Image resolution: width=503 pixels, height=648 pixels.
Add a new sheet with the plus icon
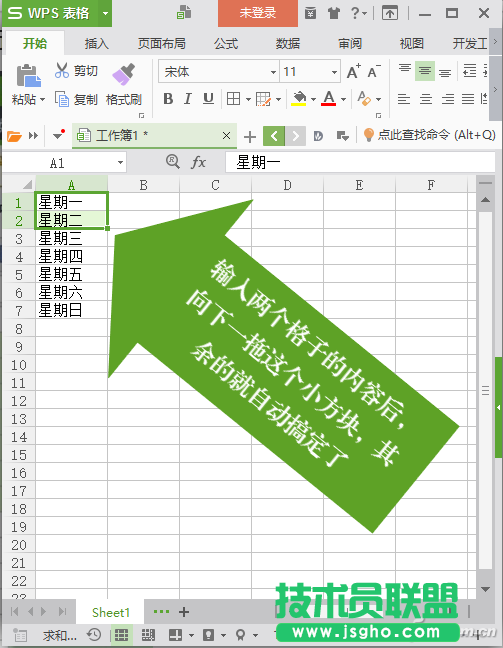click(184, 612)
